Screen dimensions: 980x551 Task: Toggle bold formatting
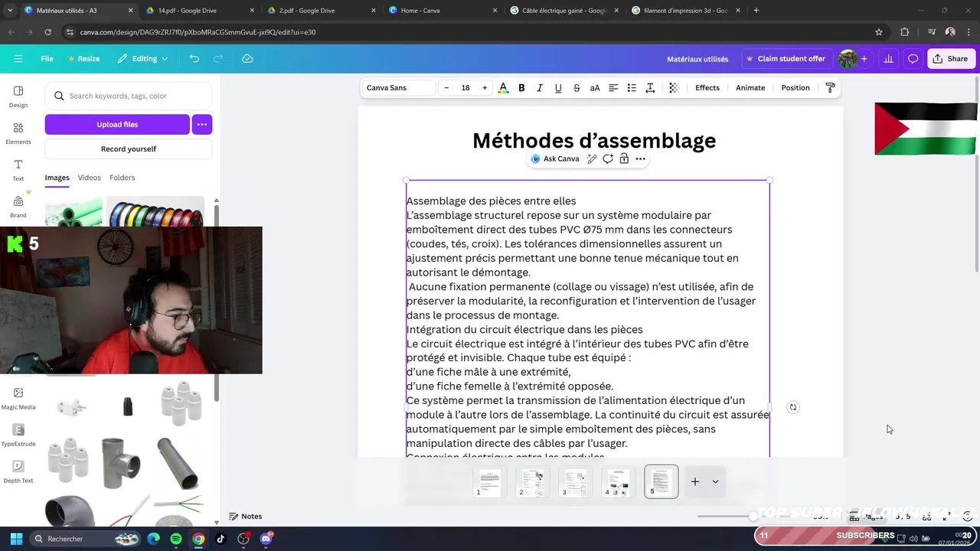pyautogui.click(x=521, y=88)
